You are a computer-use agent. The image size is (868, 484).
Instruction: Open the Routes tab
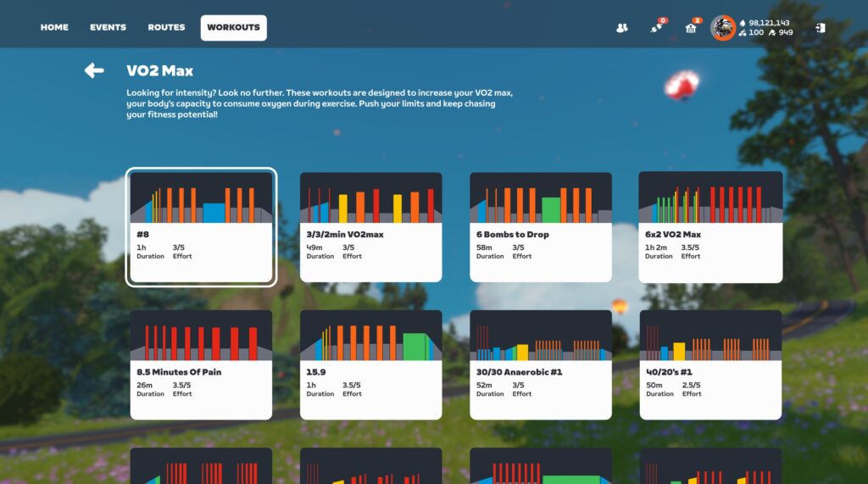click(x=166, y=27)
